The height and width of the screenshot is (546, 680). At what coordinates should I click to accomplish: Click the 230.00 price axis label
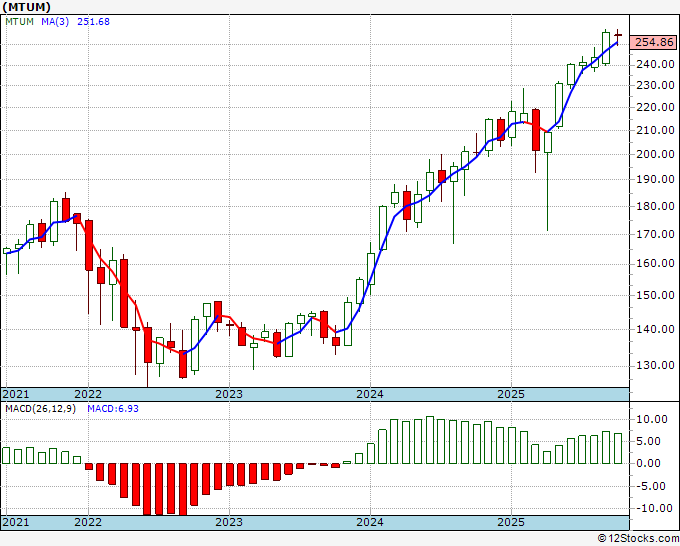point(657,85)
